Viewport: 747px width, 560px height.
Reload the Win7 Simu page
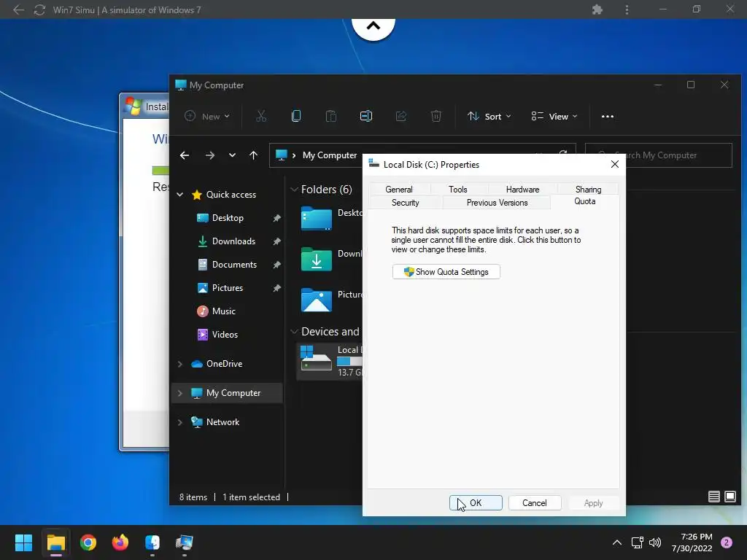click(x=39, y=9)
